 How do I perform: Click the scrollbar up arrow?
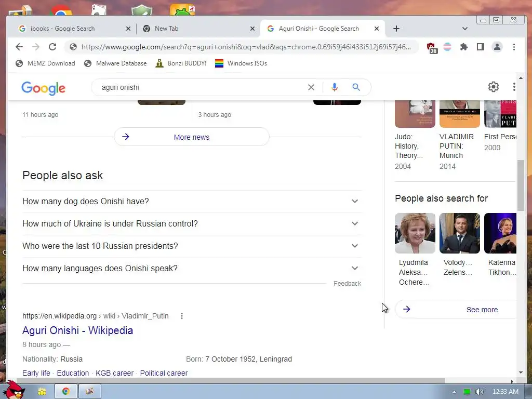click(x=521, y=78)
